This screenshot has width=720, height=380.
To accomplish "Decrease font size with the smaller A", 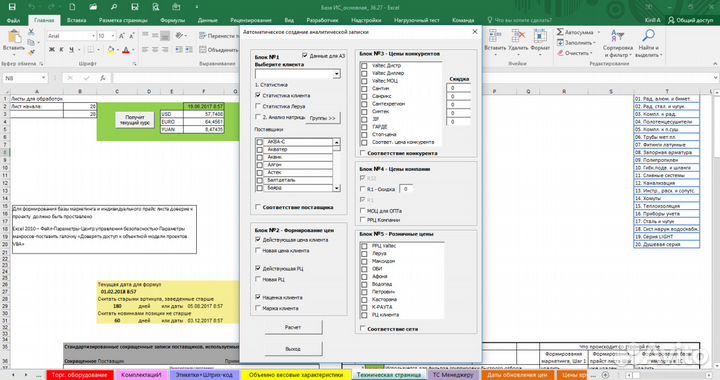I will (x=132, y=36).
